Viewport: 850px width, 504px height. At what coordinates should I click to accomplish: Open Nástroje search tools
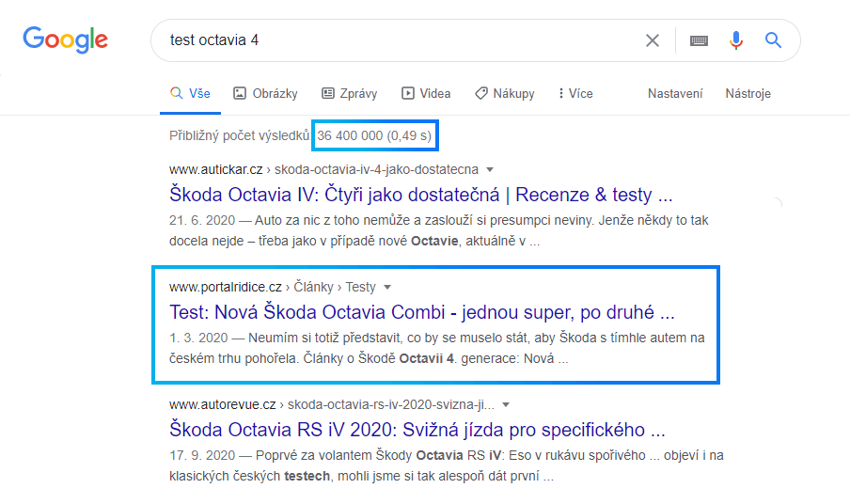point(748,93)
